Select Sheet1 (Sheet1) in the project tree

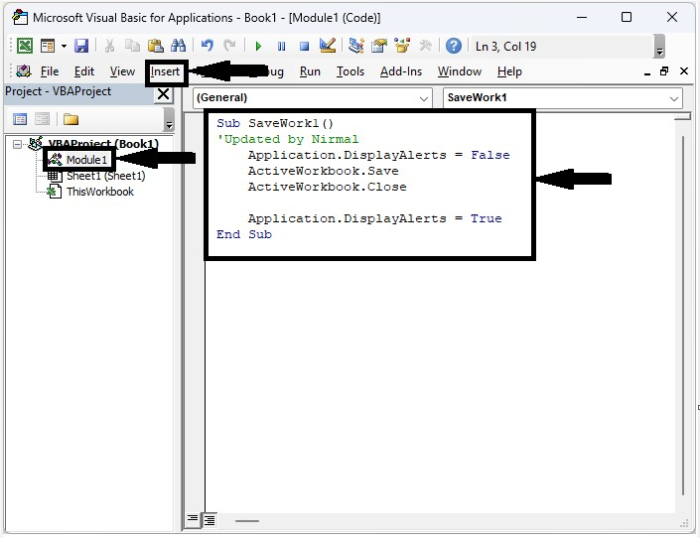[106, 176]
